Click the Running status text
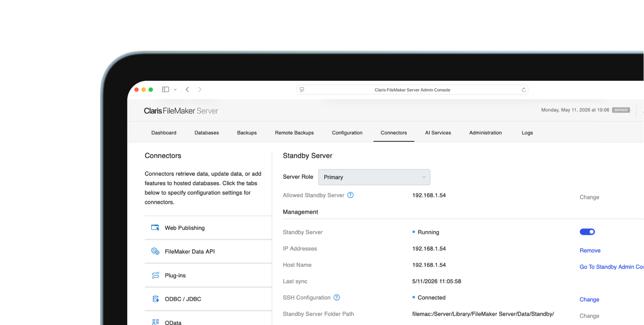Image resolution: width=644 pixels, height=325 pixels. (x=428, y=232)
